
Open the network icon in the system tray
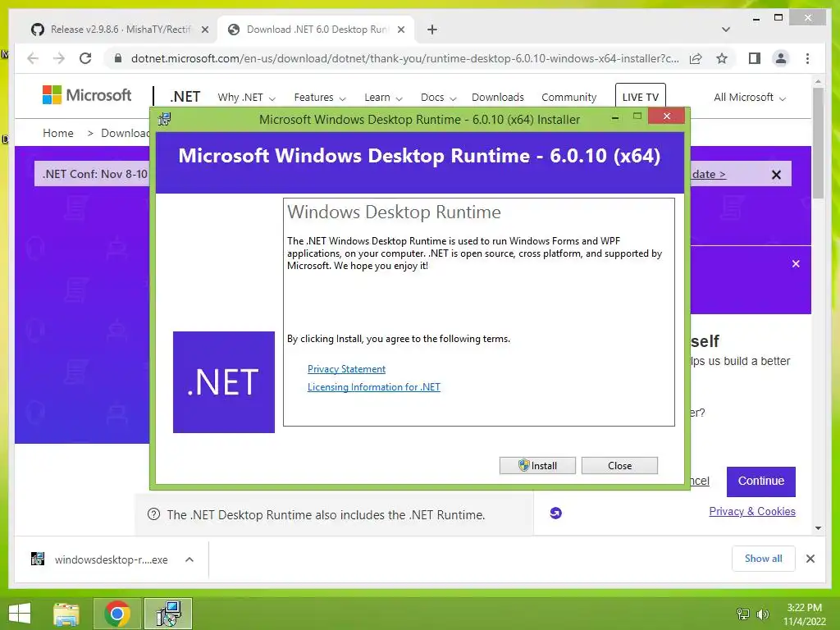[743, 614]
